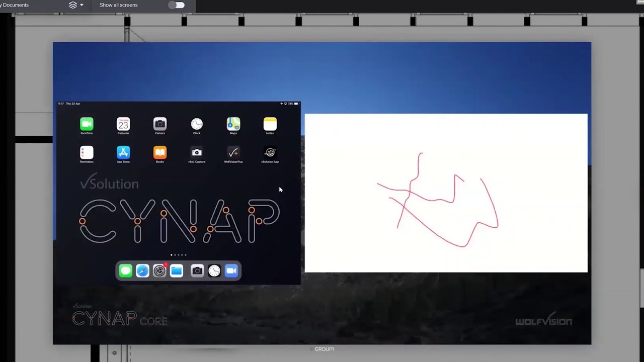
Task: Open the Notes app
Action: (x=270, y=124)
